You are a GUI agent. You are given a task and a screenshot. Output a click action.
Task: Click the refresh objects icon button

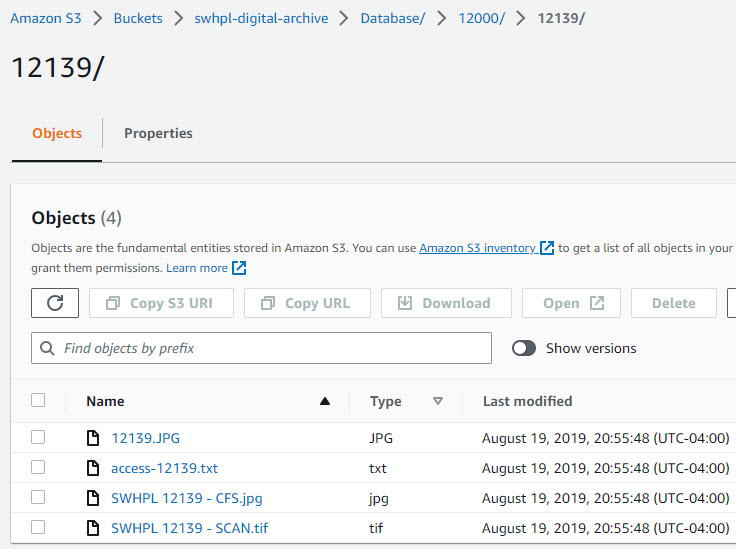click(x=55, y=303)
